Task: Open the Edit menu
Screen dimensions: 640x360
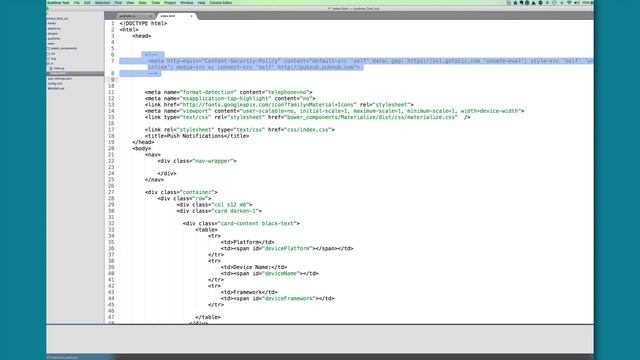Action: click(87, 3)
